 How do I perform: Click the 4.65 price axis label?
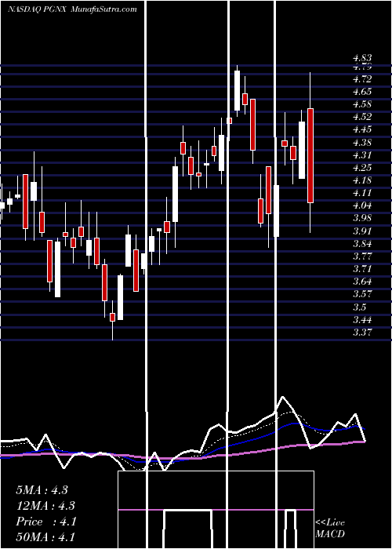pyautogui.click(x=362, y=92)
